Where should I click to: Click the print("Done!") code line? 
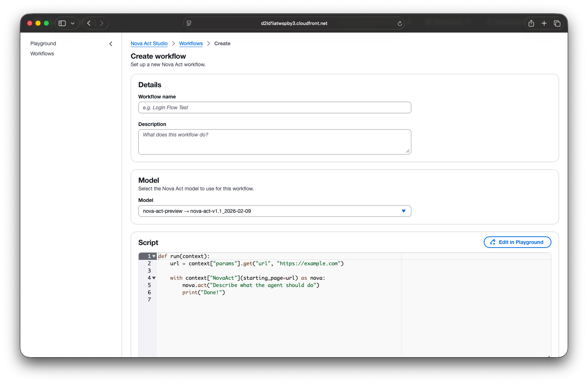(x=204, y=292)
